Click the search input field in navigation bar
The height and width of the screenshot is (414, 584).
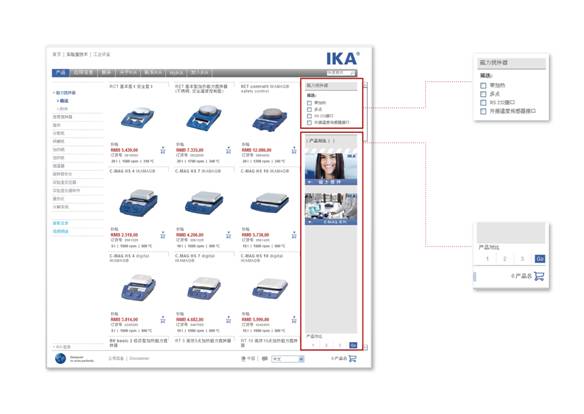click(x=339, y=73)
